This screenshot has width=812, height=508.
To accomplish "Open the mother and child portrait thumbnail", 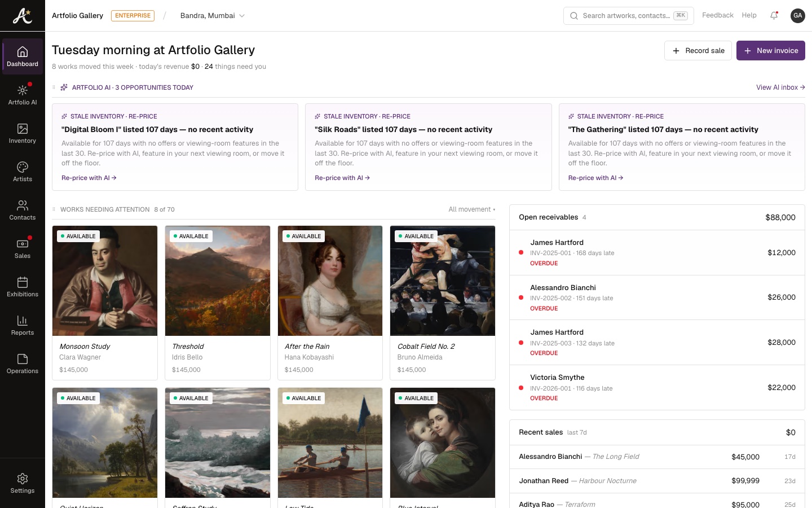I will [x=443, y=443].
